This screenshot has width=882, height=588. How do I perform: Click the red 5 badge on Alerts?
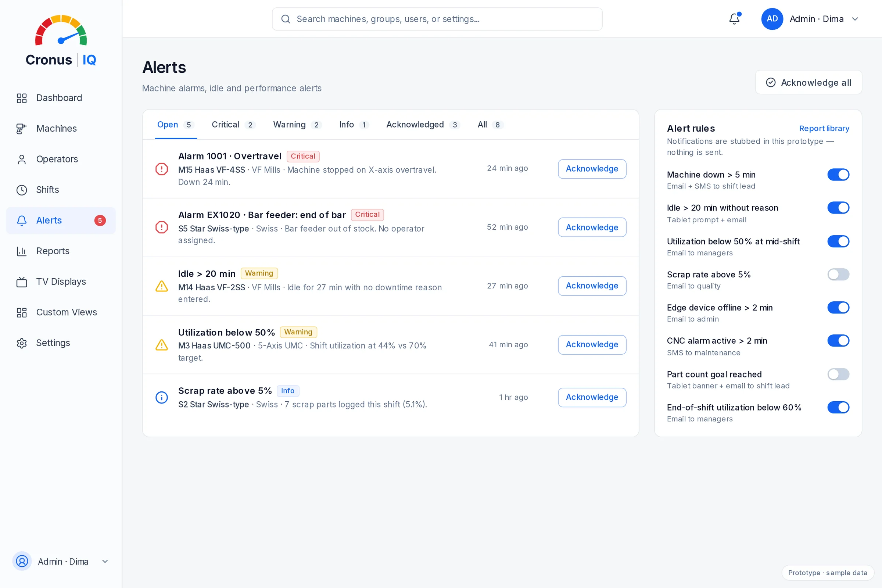(x=100, y=220)
